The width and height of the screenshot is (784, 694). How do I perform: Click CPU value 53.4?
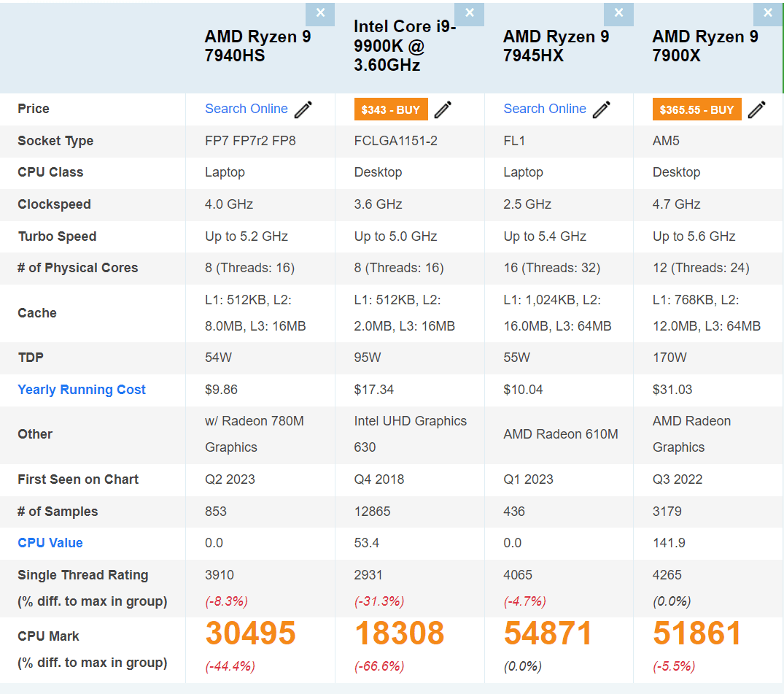367,543
